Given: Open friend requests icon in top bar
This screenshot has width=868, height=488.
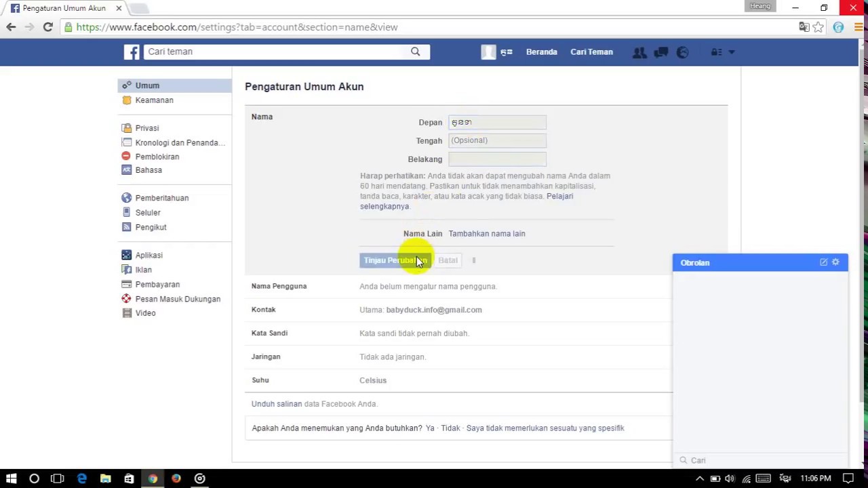Looking at the screenshot, I should [639, 52].
